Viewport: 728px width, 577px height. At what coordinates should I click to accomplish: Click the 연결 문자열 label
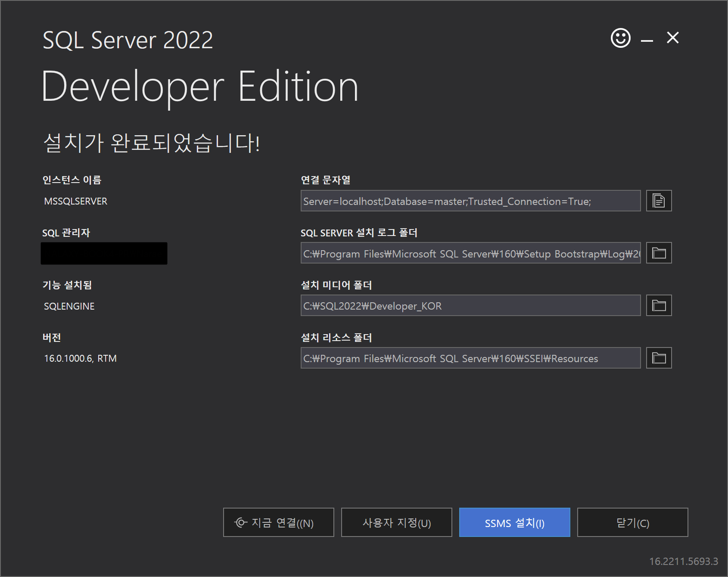click(325, 180)
